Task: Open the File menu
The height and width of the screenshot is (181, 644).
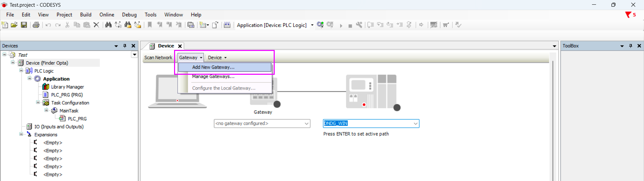Action: pos(10,15)
